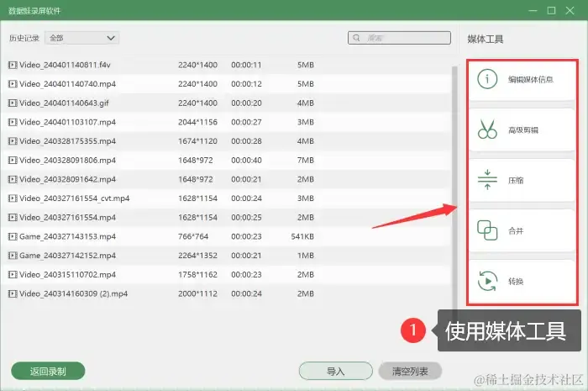Open the 历史记录 全部 dropdown
The width and height of the screenshot is (588, 391).
click(x=81, y=38)
